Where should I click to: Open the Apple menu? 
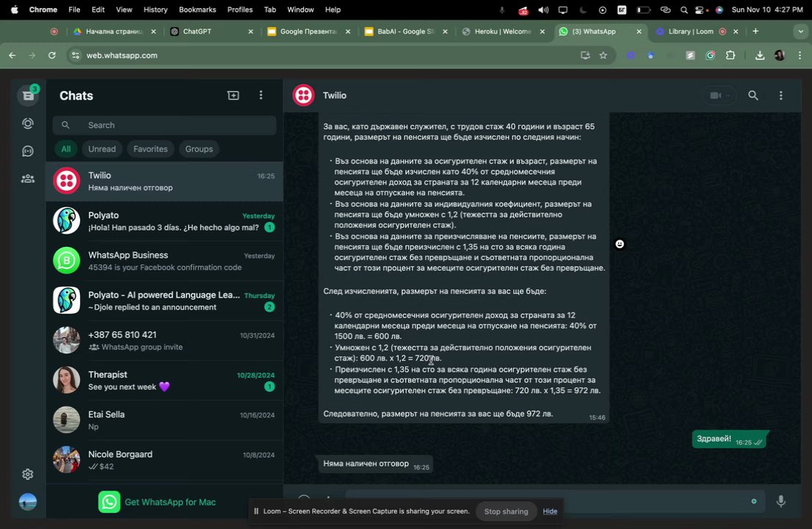point(15,10)
